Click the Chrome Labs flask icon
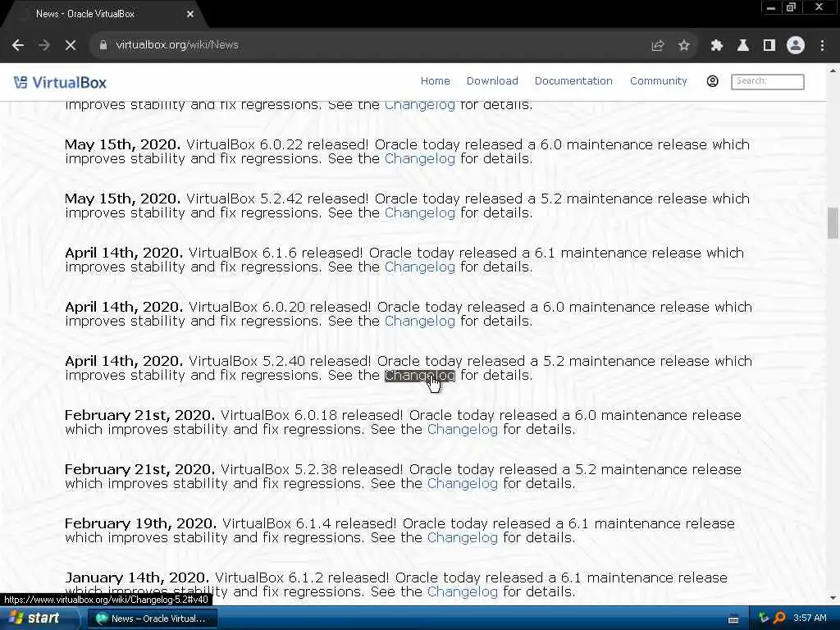The height and width of the screenshot is (630, 840). 743,46
